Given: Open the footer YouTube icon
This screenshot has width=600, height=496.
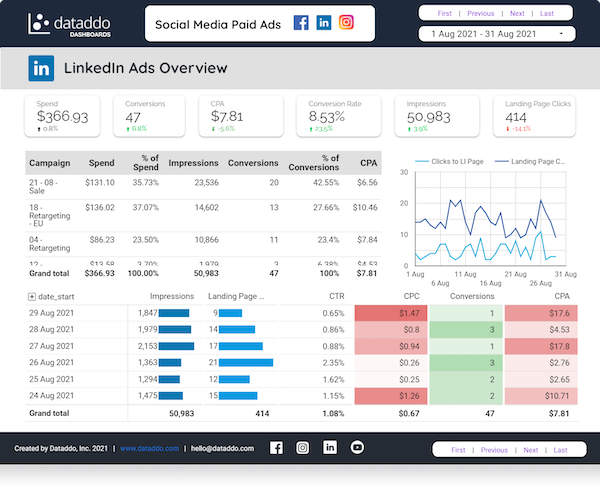Looking at the screenshot, I should (357, 447).
